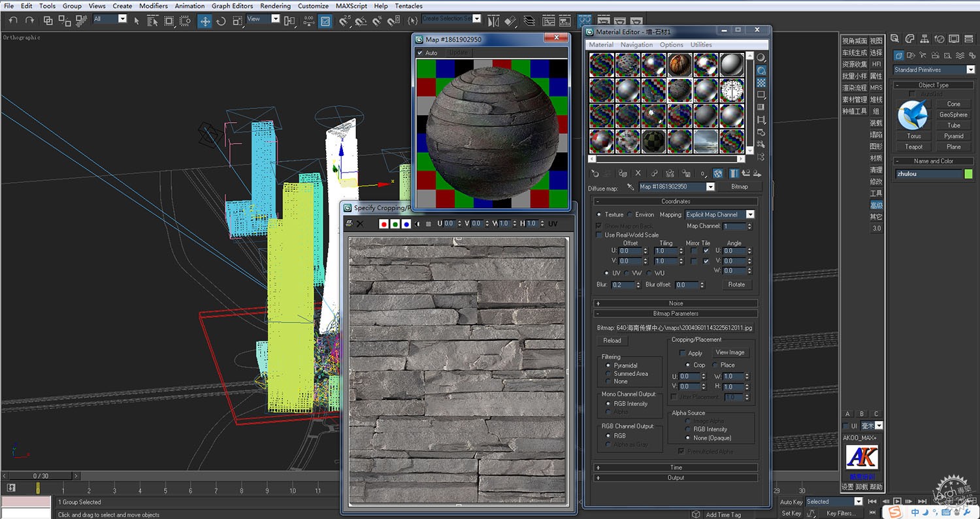980x519 pixels.
Task: Click Material Editor Sample Type sphere icon
Action: tap(761, 57)
